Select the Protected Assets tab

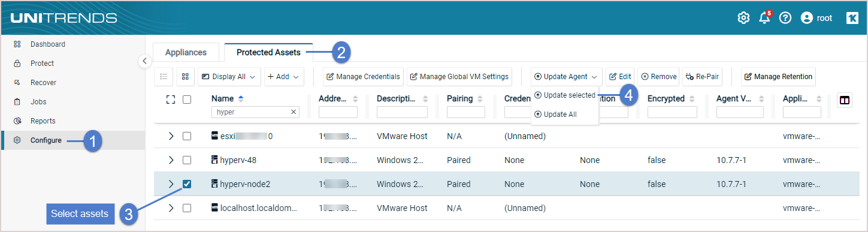click(x=268, y=53)
